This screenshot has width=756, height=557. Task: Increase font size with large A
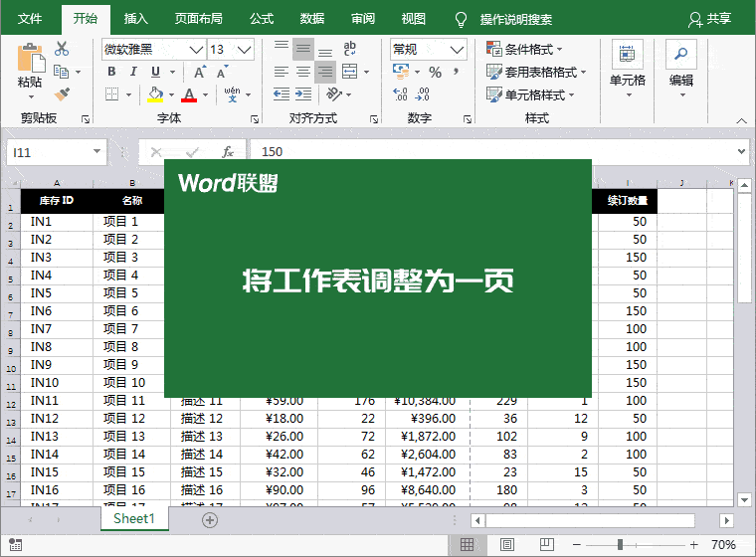click(x=200, y=72)
